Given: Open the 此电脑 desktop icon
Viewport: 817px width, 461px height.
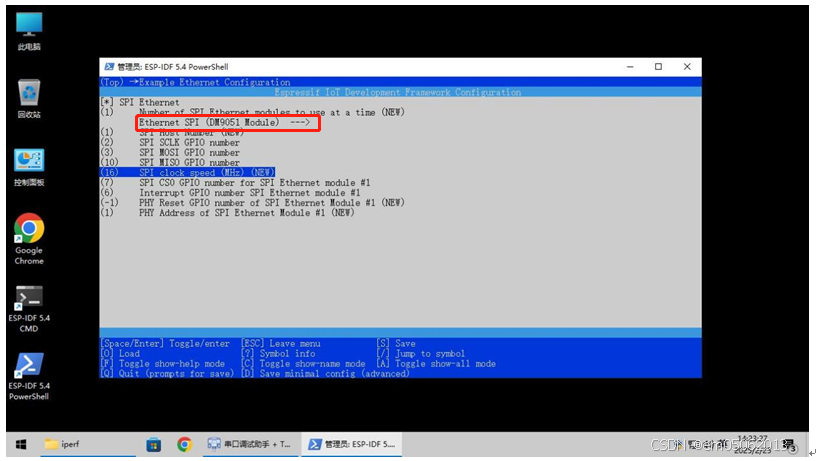Looking at the screenshot, I should 29,31.
